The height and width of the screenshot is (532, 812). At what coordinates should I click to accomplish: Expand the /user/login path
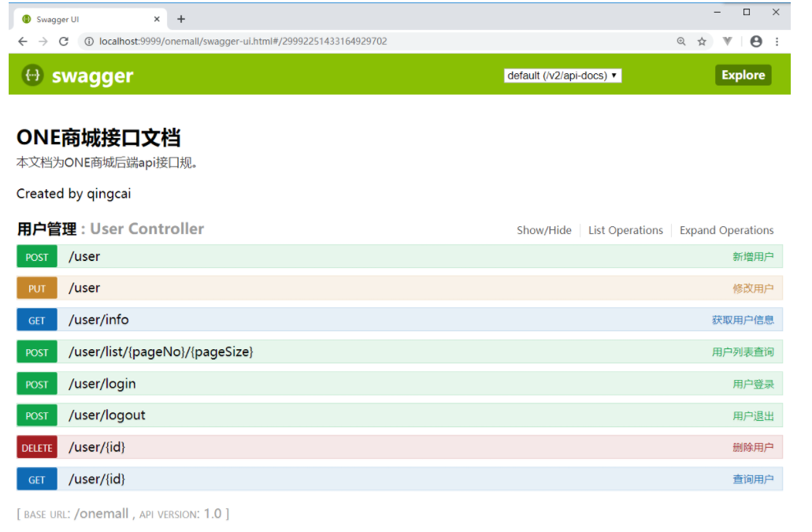102,384
